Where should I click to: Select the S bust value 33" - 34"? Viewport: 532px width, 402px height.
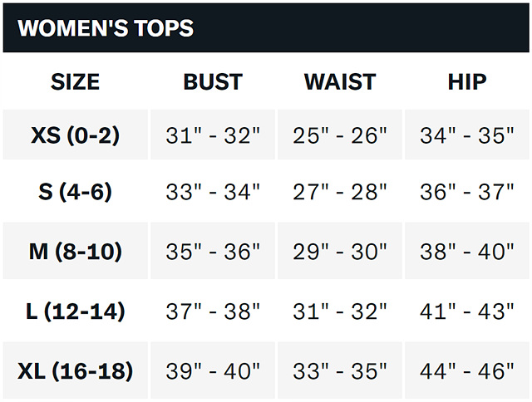click(213, 192)
